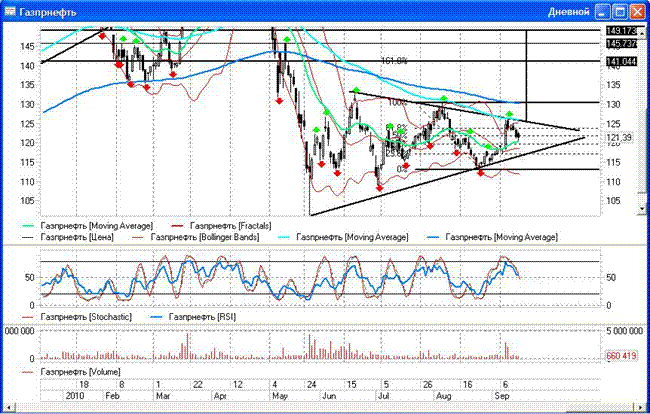
Task: Maximize the Газпрнефть chart window
Action: pyautogui.click(x=620, y=12)
